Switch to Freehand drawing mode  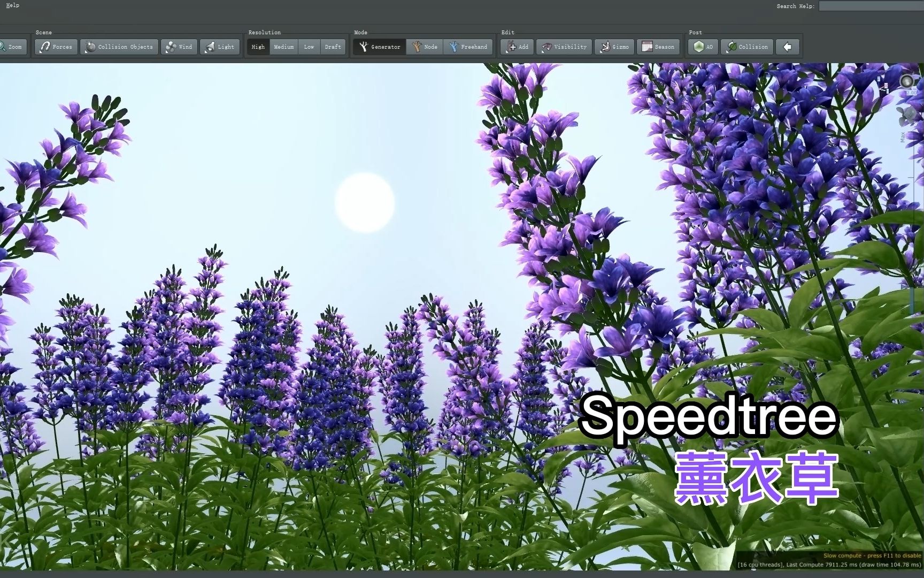point(468,47)
